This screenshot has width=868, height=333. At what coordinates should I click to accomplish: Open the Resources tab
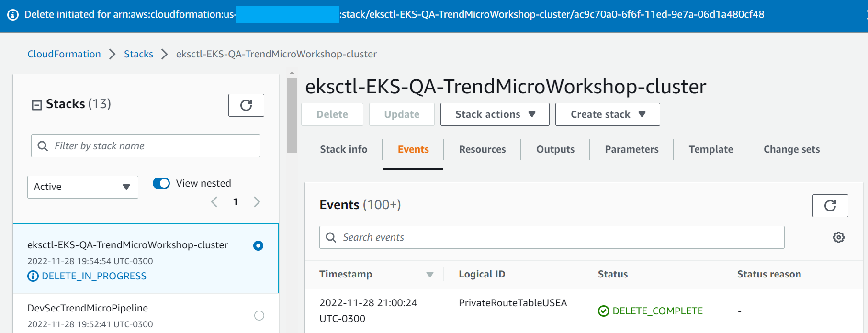tap(483, 149)
